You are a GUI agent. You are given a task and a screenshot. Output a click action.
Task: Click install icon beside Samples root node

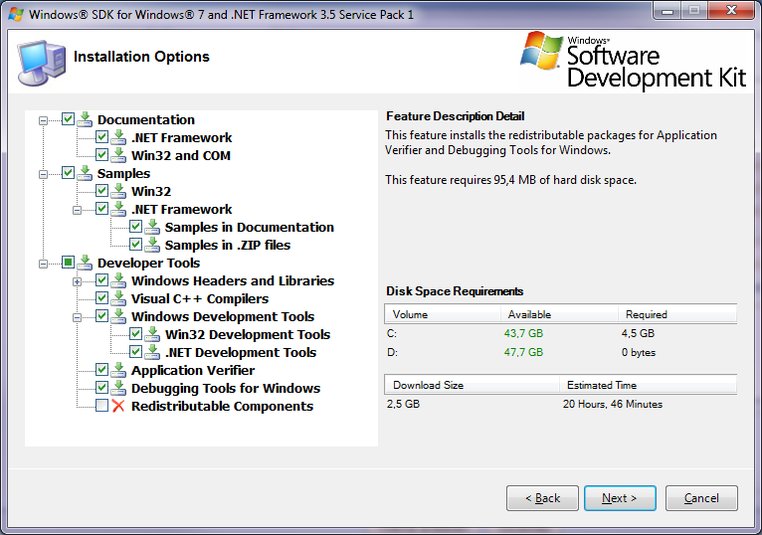[x=85, y=173]
